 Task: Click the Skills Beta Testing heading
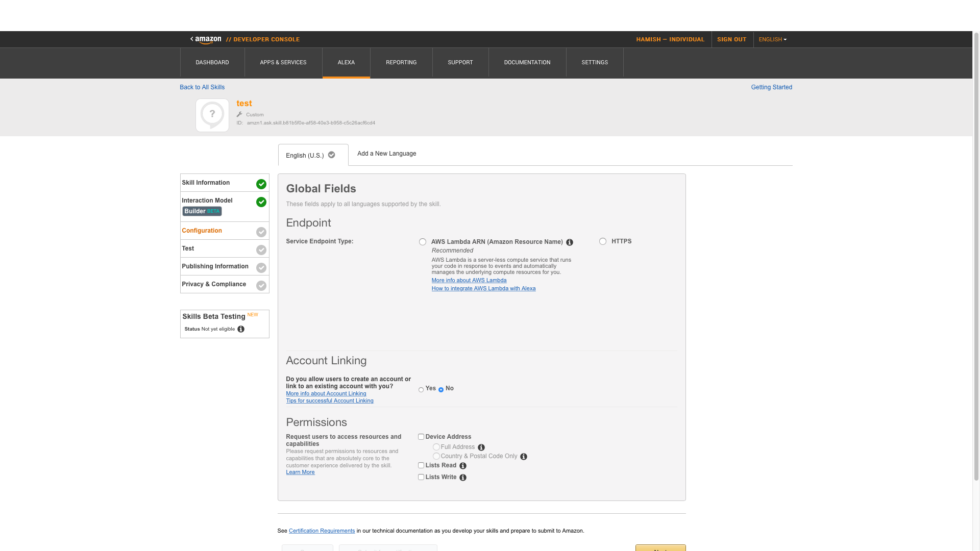214,316
